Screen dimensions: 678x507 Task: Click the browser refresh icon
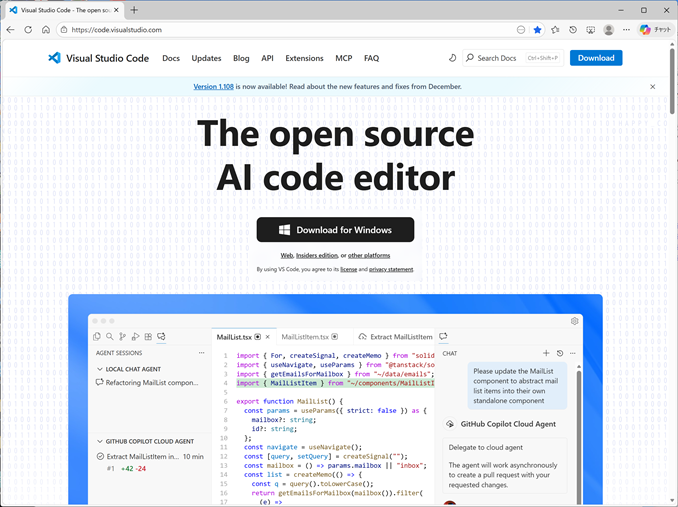(x=29, y=30)
